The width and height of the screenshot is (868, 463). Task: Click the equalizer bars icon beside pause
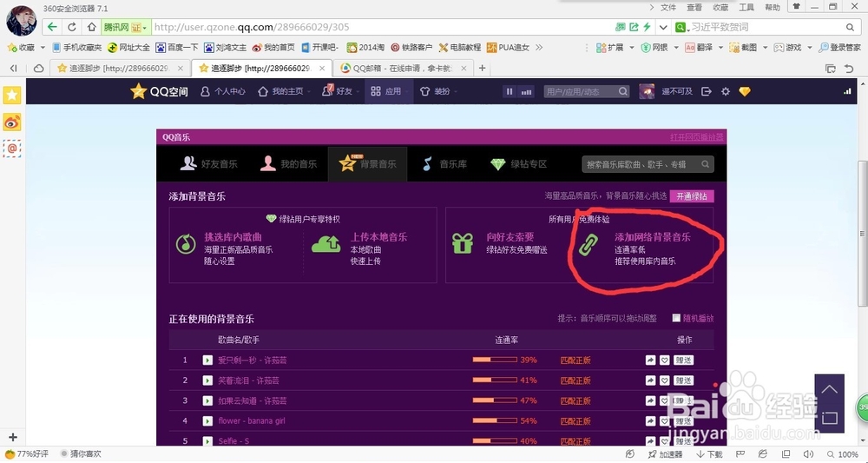(527, 91)
